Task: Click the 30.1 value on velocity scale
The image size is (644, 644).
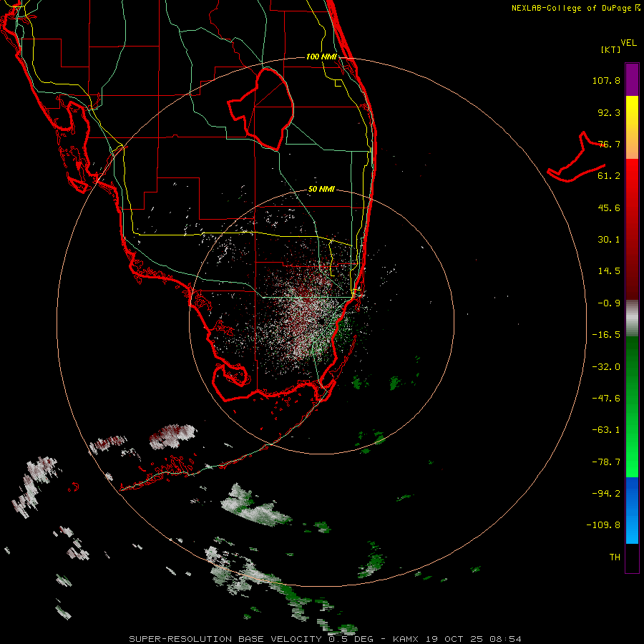Action: point(609,240)
